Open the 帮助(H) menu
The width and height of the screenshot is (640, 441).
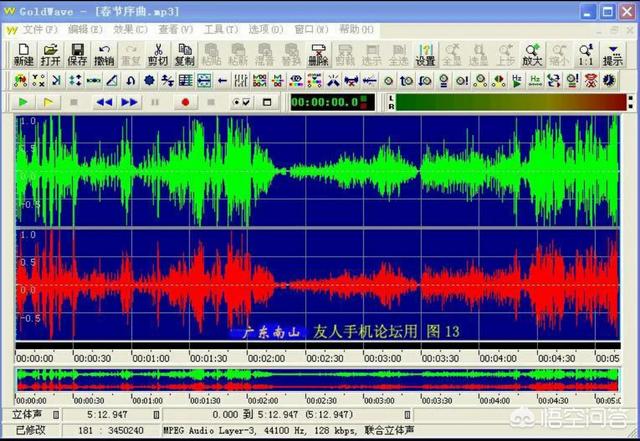[356, 29]
